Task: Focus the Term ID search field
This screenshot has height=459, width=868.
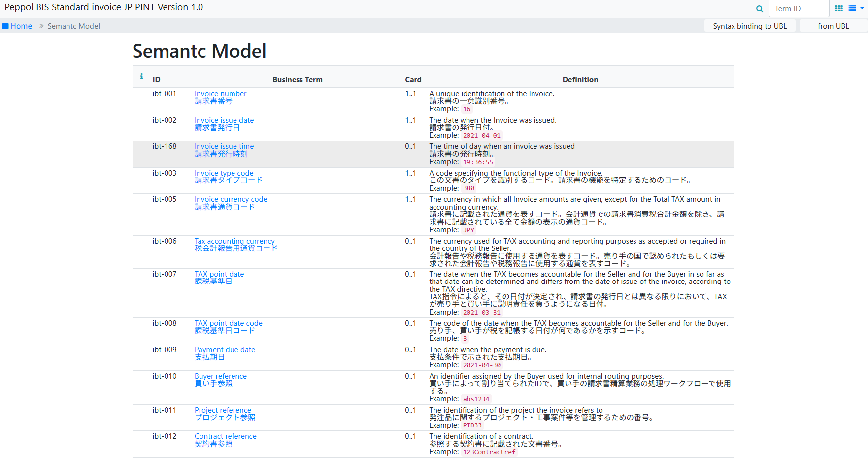Action: 799,9
